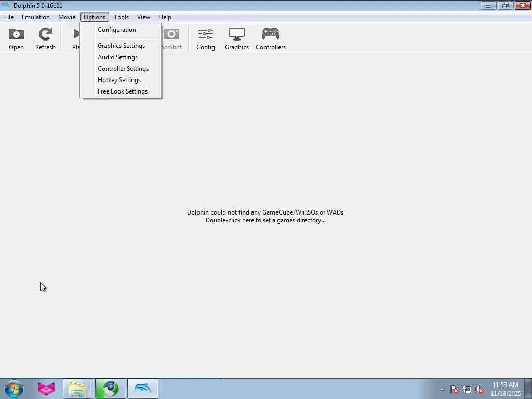Click the Show Desktop strip
Screen dimensions: 532x399
pos(528,389)
